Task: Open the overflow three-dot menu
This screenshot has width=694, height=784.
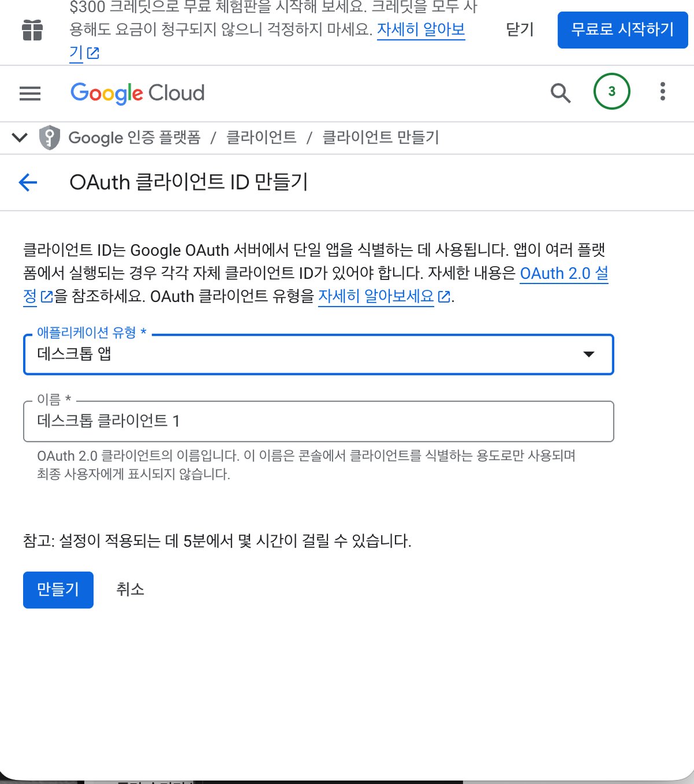Action: click(x=662, y=91)
